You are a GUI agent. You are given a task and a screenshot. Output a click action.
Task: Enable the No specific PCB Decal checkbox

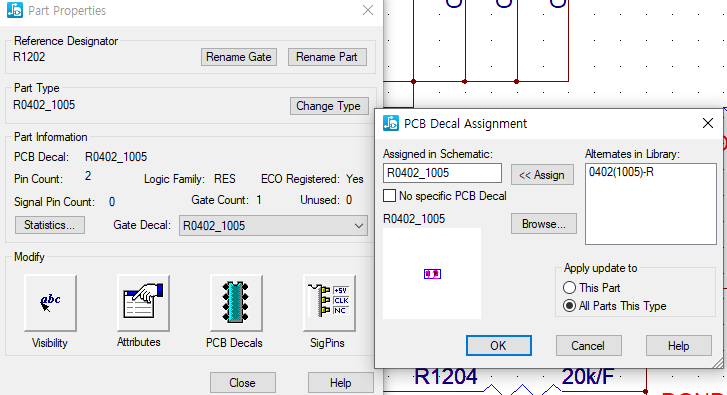389,196
